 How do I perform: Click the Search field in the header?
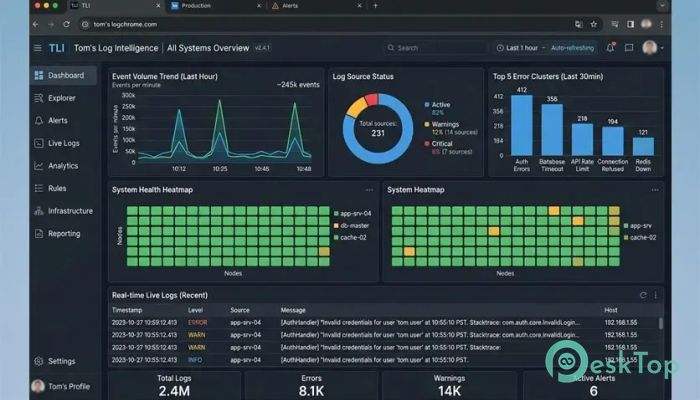click(x=436, y=48)
